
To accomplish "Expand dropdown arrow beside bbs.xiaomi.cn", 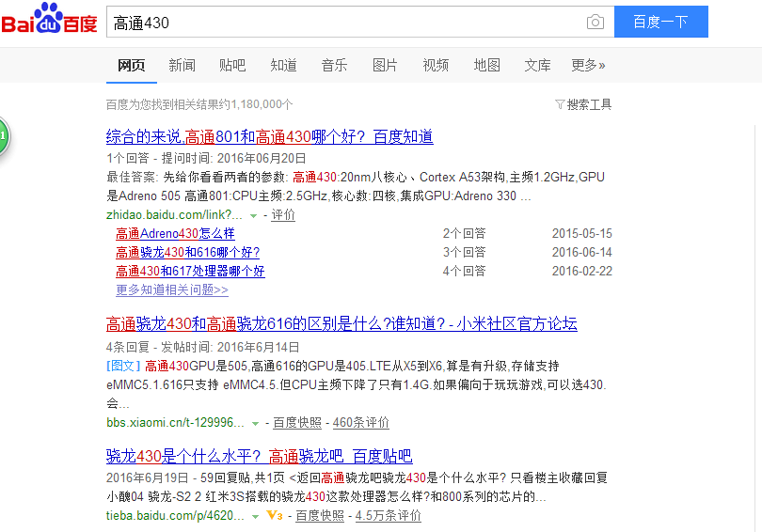I will click(255, 424).
